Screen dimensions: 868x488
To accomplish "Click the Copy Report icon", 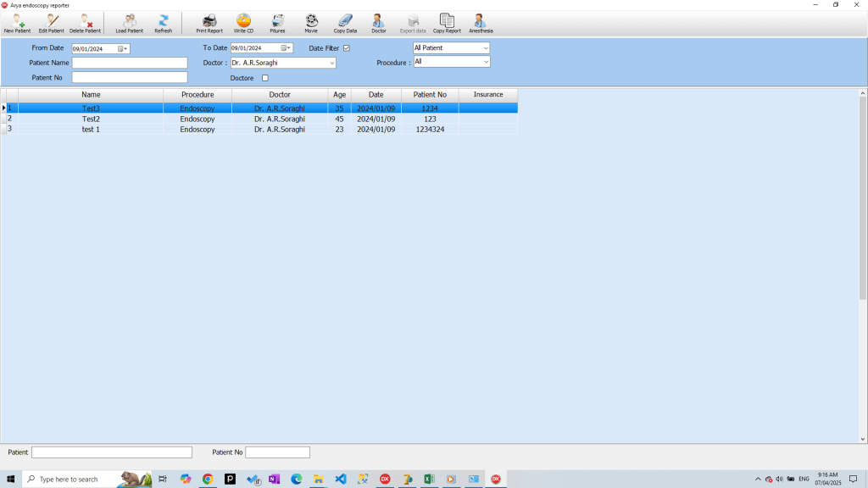I will coord(447,22).
